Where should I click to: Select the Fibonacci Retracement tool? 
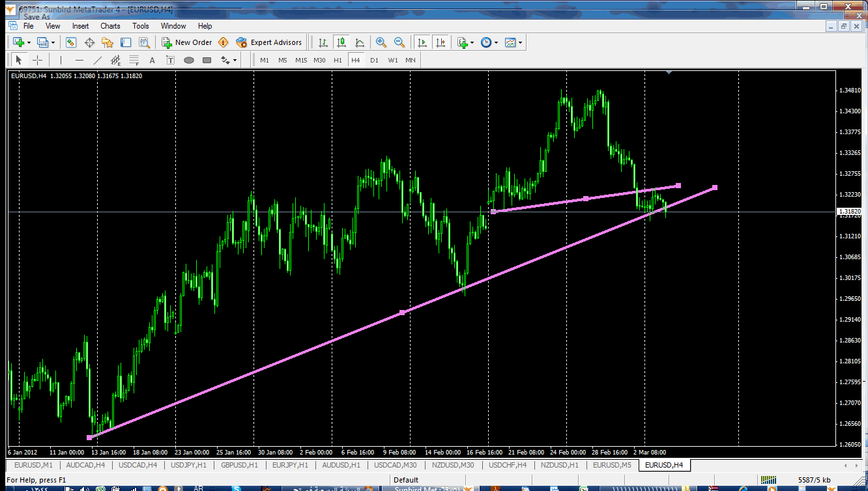[x=134, y=60]
